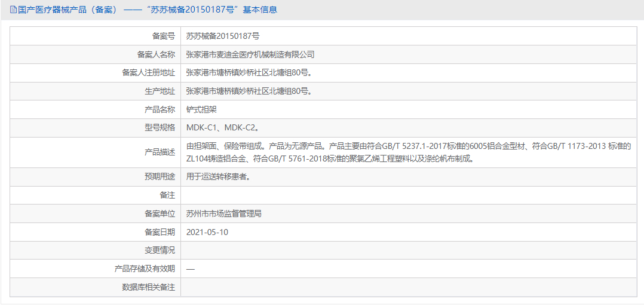Select address value in 生产地址 row
The width and height of the screenshot is (644, 305).
pyautogui.click(x=249, y=91)
